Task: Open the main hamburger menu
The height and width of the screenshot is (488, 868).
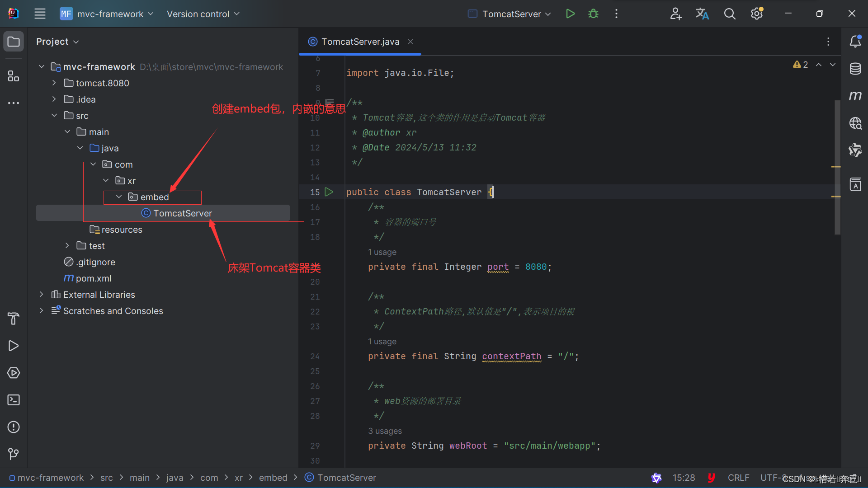Action: tap(40, 14)
